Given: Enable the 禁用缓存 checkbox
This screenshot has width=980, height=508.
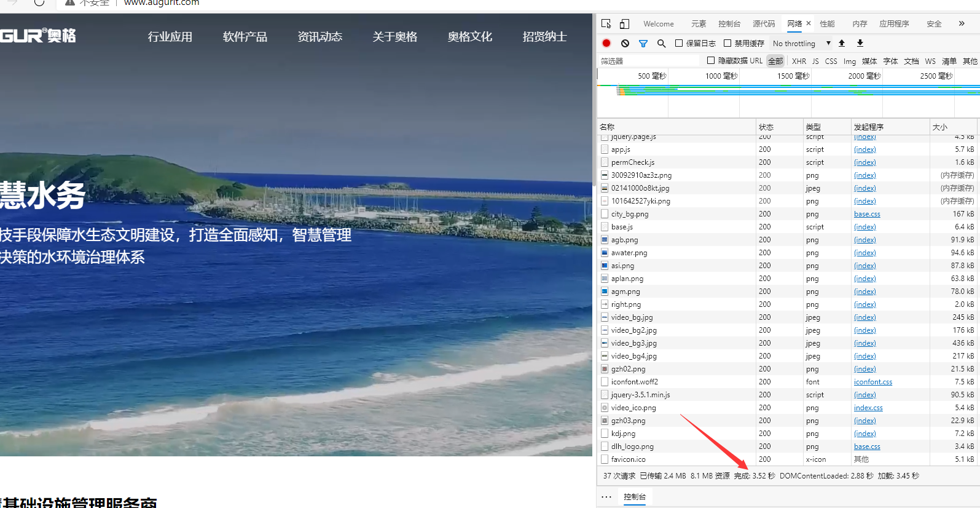Looking at the screenshot, I should (x=727, y=43).
